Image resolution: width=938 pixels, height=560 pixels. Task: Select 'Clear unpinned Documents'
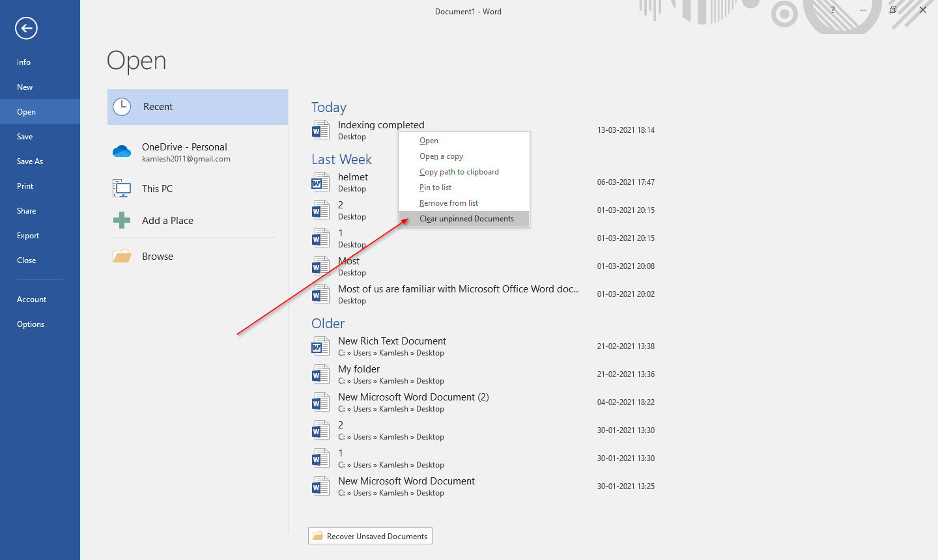coord(466,218)
